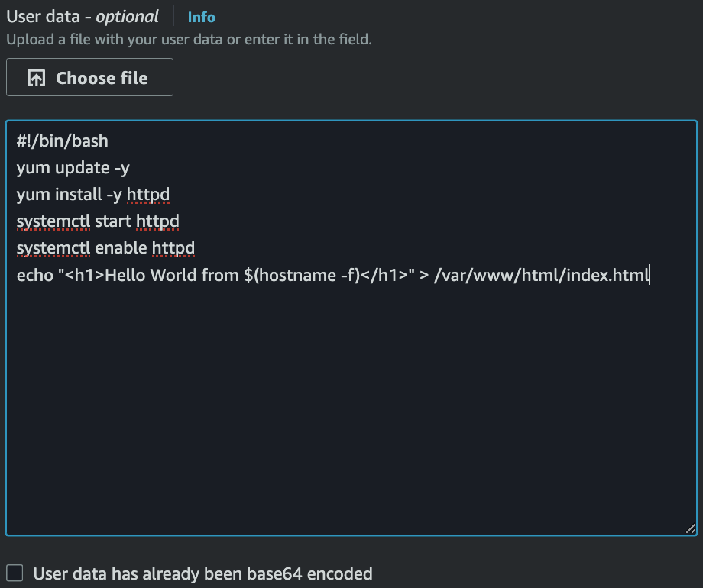This screenshot has height=588, width=703.
Task: Click the text area resize handle
Action: [x=690, y=528]
